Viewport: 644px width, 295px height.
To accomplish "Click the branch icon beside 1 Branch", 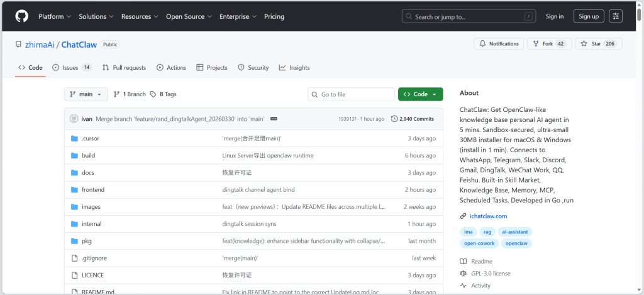I will 116,94.
